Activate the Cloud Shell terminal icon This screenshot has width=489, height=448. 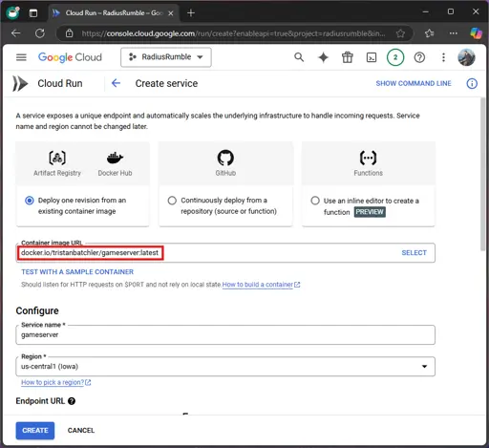pyautogui.click(x=372, y=57)
